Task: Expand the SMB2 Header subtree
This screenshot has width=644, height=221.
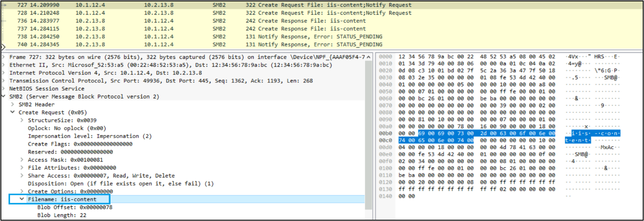Action: pos(13,104)
